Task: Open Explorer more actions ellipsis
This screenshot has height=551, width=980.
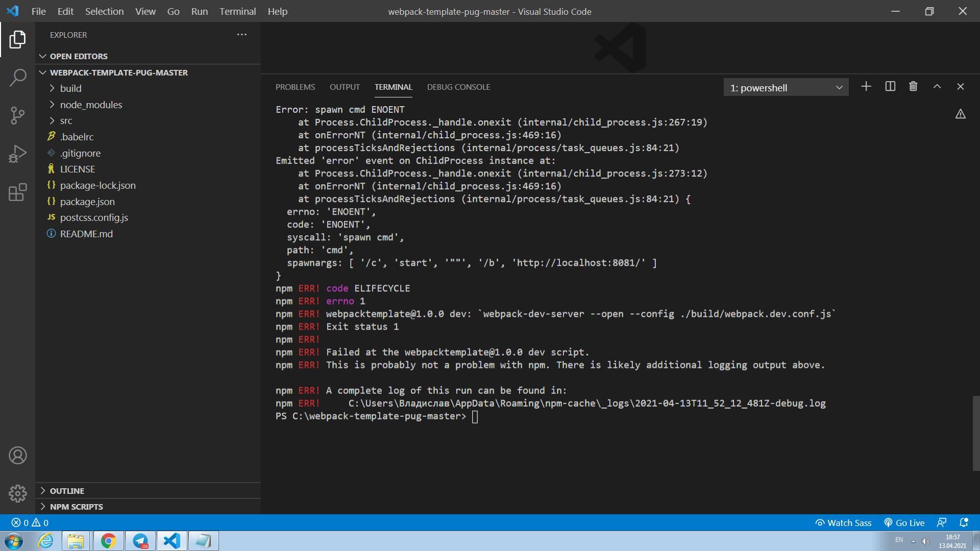Action: [242, 35]
